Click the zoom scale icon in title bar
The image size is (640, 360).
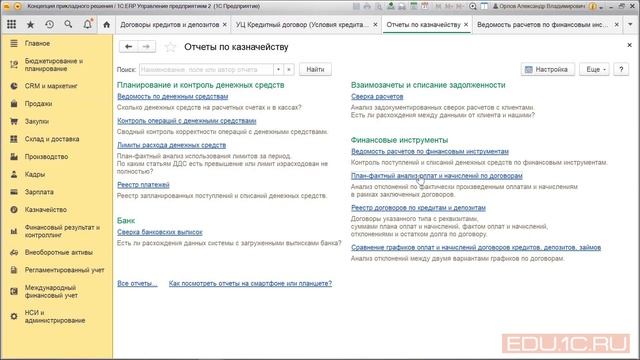point(473,6)
